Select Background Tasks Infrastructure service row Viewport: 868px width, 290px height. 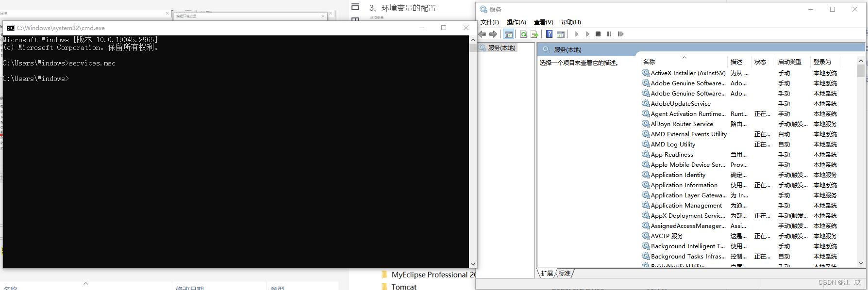740,256
